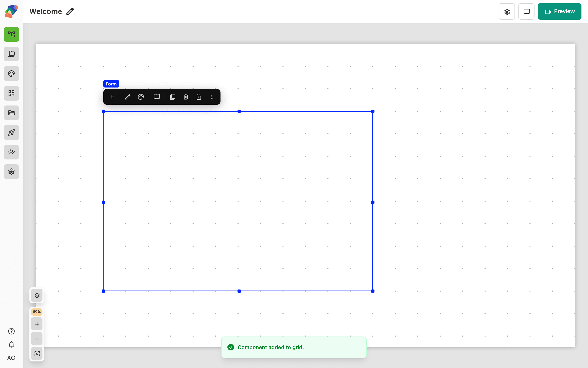The width and height of the screenshot is (588, 368).
Task: Fit canvas to screen button
Action: [x=37, y=354]
